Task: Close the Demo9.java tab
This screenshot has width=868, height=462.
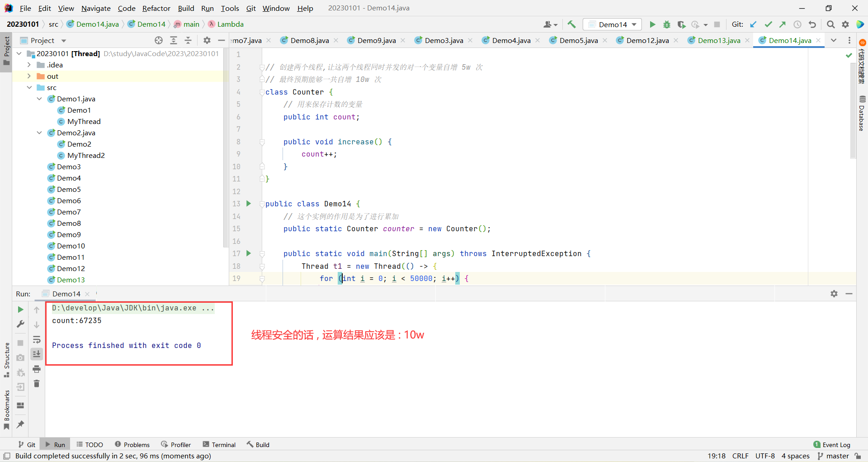Action: 403,40
